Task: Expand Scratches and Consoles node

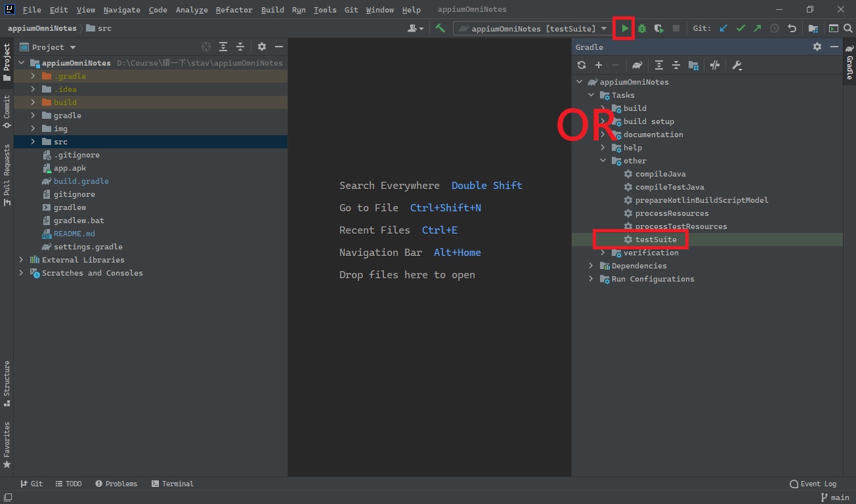Action: [x=21, y=273]
